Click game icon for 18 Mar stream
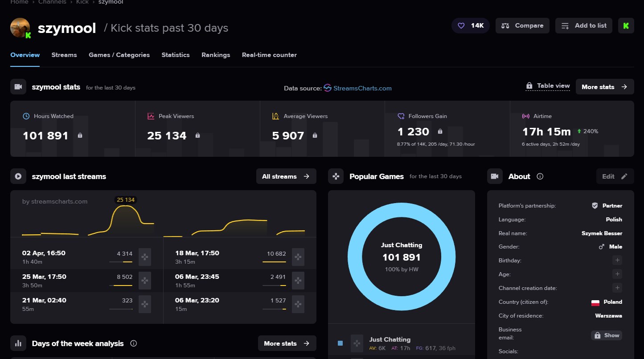 (298, 257)
